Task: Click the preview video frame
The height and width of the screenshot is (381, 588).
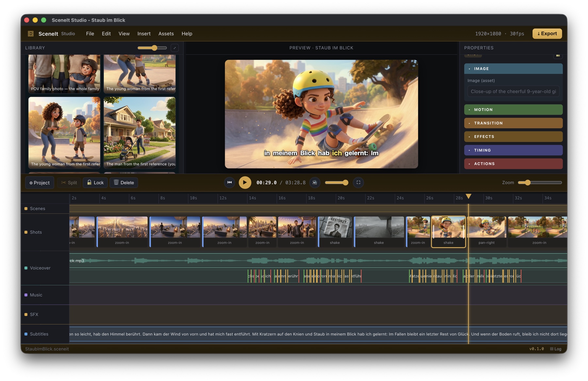Action: (321, 114)
